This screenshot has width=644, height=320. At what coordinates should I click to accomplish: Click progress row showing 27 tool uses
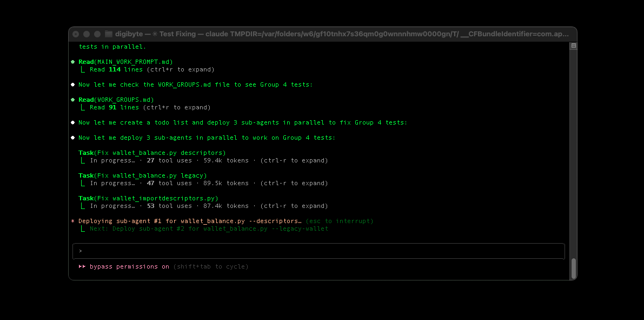[204, 160]
